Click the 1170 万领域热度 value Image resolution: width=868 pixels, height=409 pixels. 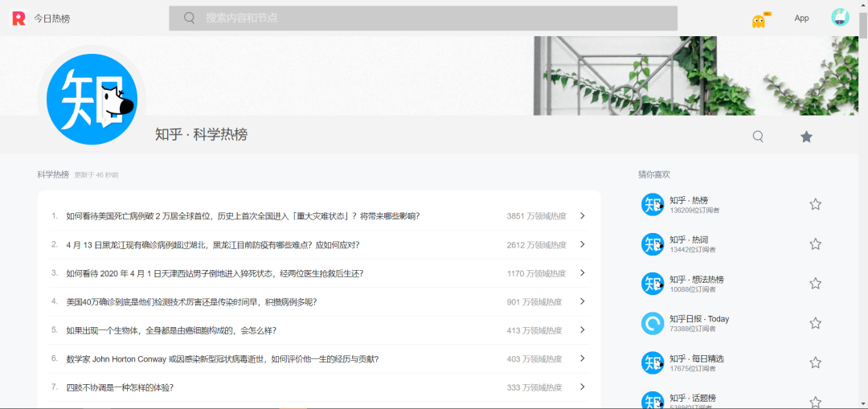(536, 273)
